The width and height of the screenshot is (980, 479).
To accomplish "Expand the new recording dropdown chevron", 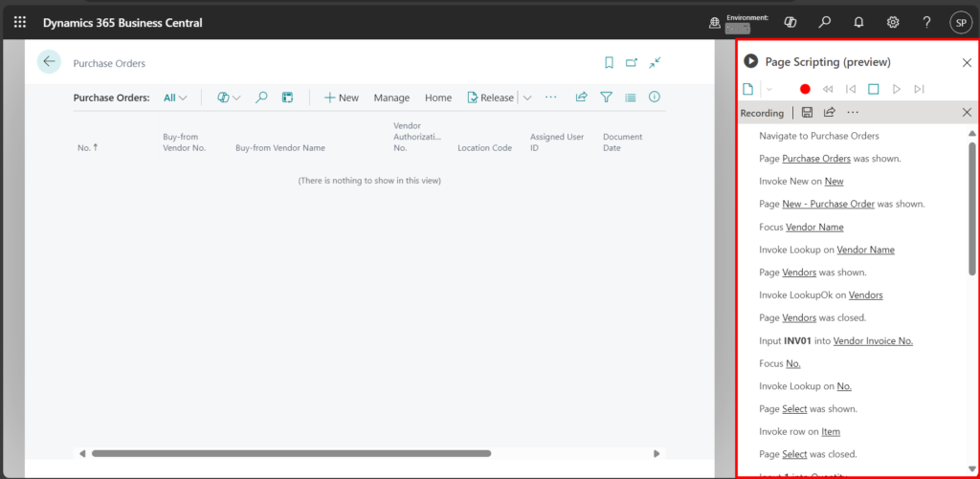I will pyautogui.click(x=769, y=89).
